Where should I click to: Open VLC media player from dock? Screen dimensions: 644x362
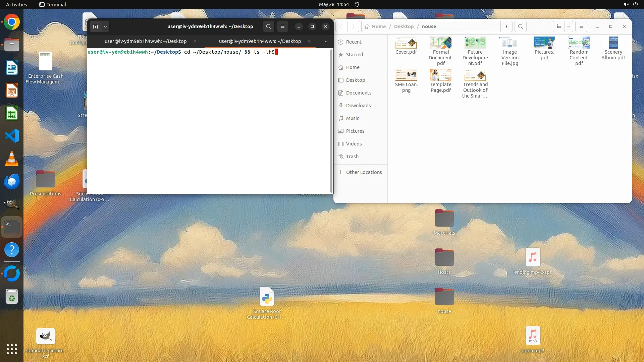point(12,159)
